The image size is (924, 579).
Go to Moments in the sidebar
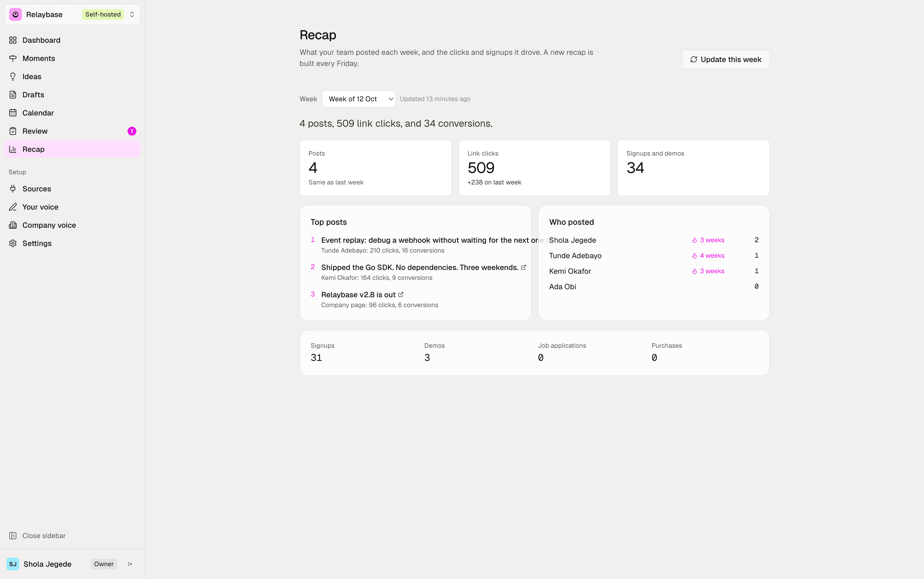72,58
